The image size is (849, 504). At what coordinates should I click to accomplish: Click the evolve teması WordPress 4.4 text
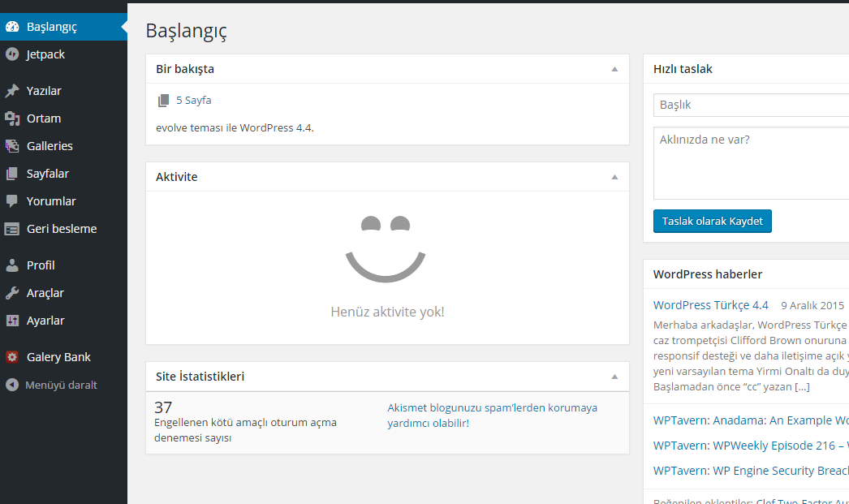(x=235, y=127)
